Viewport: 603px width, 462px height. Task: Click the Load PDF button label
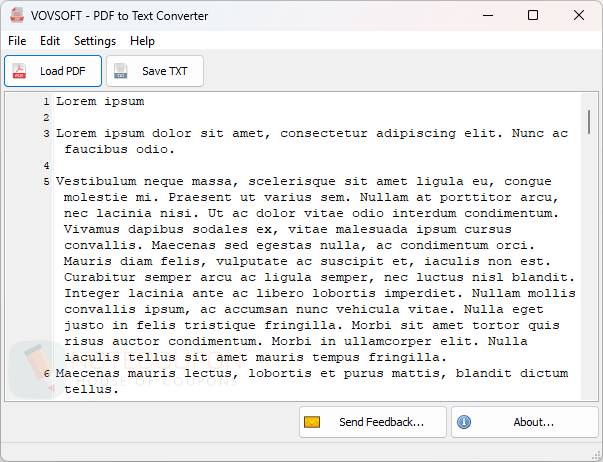pos(63,71)
